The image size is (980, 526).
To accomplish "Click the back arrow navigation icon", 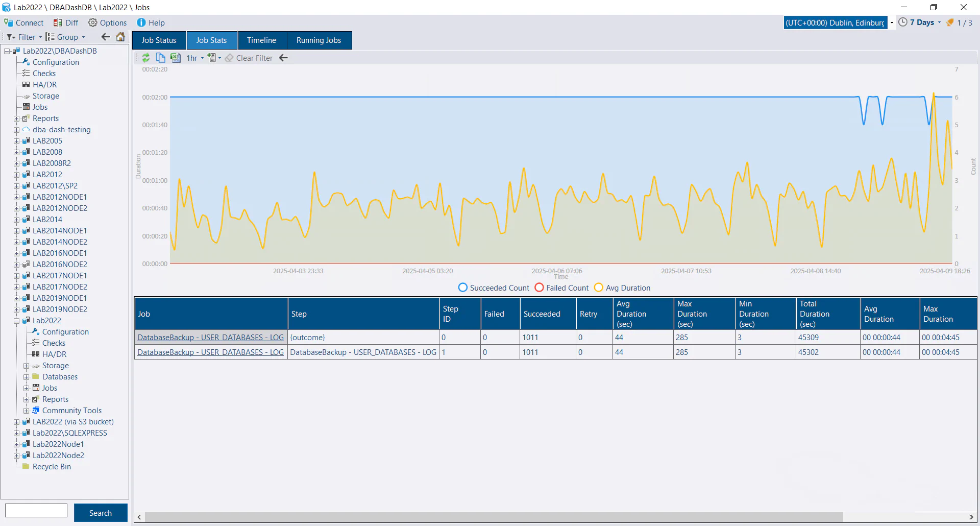I will (106, 37).
